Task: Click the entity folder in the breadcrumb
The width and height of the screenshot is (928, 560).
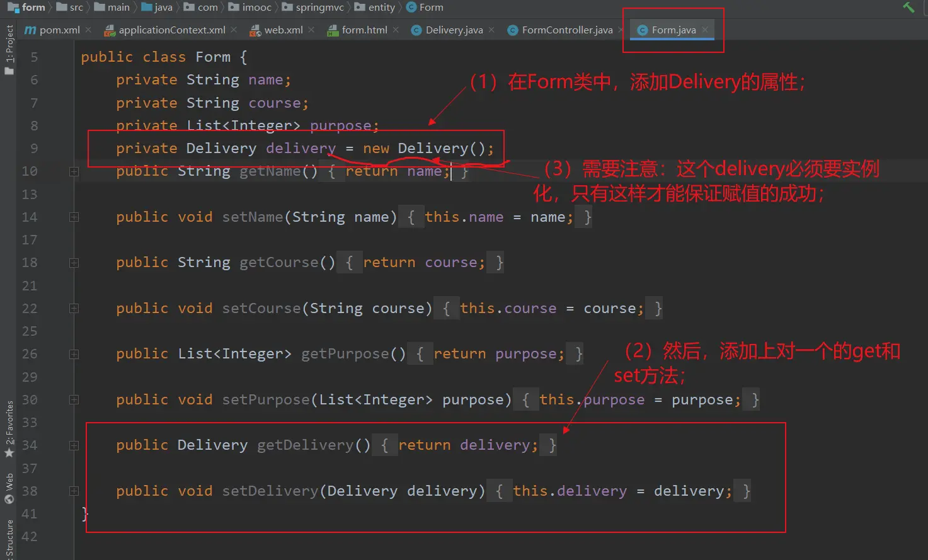Action: (381, 8)
